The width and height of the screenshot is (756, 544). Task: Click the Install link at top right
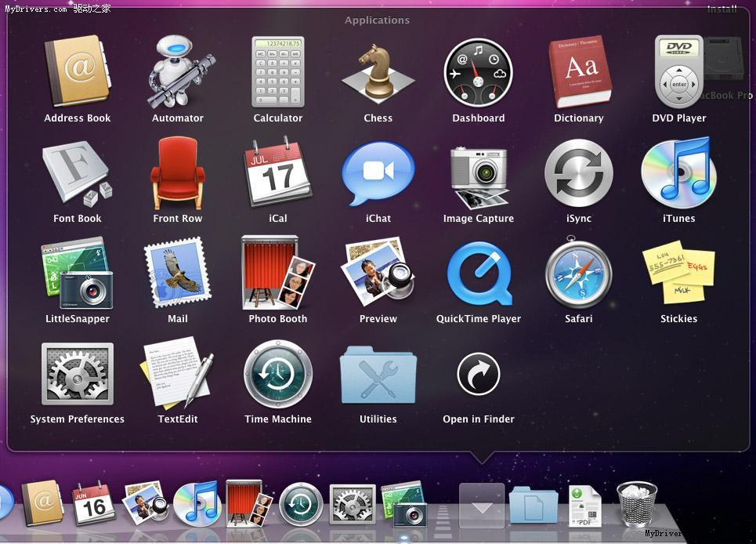click(x=722, y=9)
